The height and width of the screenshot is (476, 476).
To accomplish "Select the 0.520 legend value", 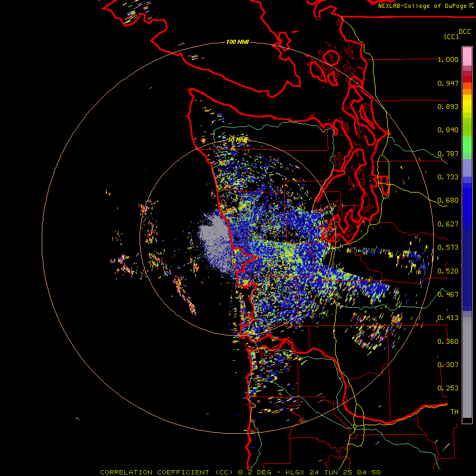I will coord(448,271).
